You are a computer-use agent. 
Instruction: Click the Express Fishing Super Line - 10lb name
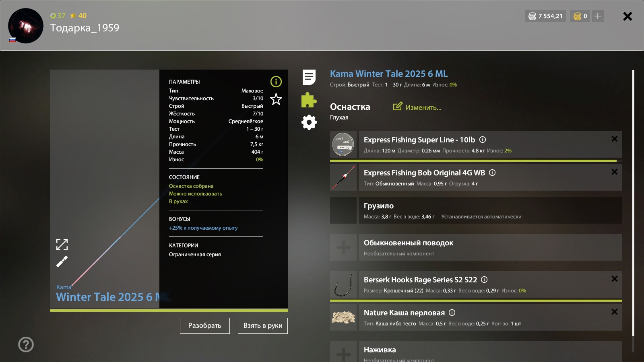coord(419,140)
